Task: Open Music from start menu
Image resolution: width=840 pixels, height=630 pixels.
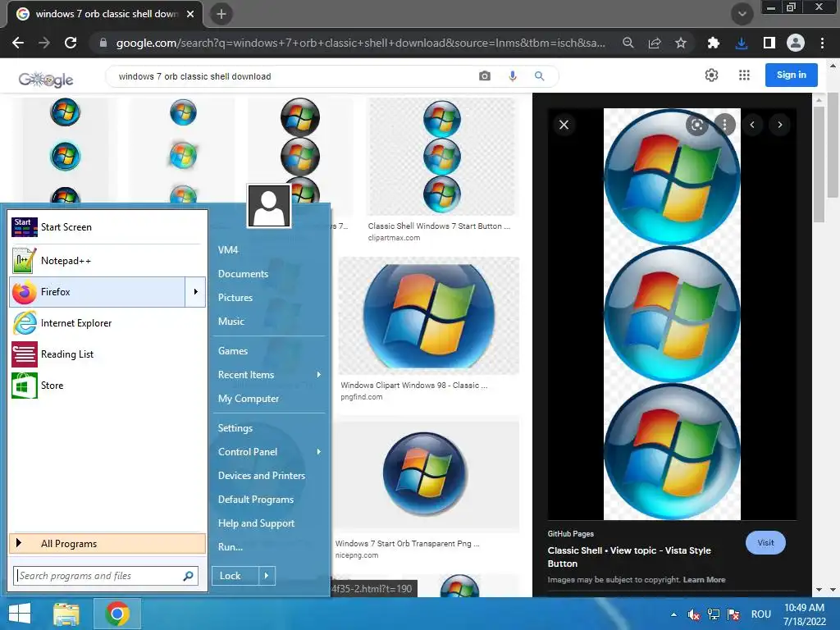Action: pyautogui.click(x=231, y=322)
